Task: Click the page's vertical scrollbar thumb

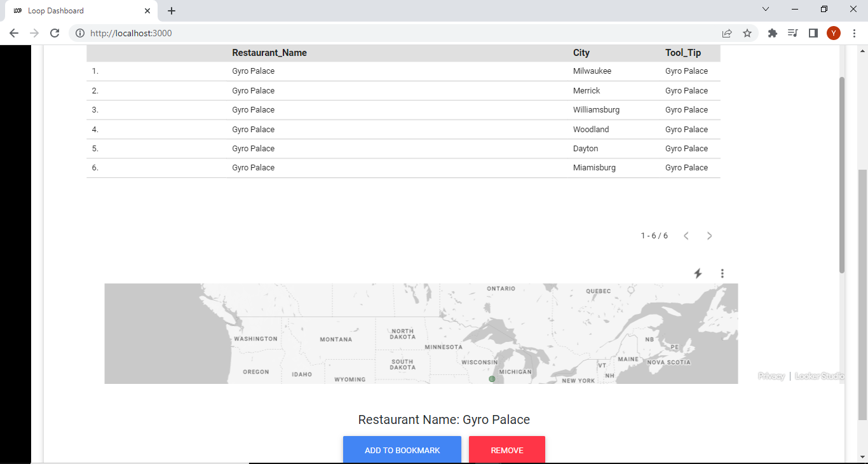Action: (x=862, y=295)
